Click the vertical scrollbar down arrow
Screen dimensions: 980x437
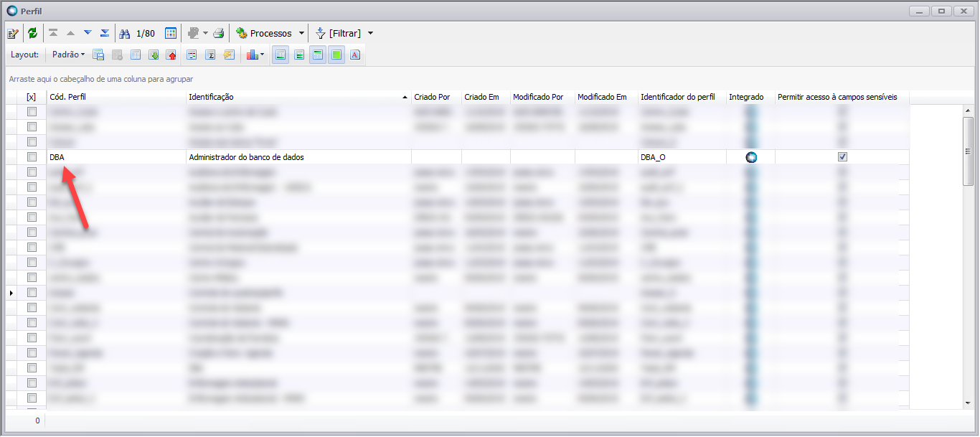(x=969, y=403)
